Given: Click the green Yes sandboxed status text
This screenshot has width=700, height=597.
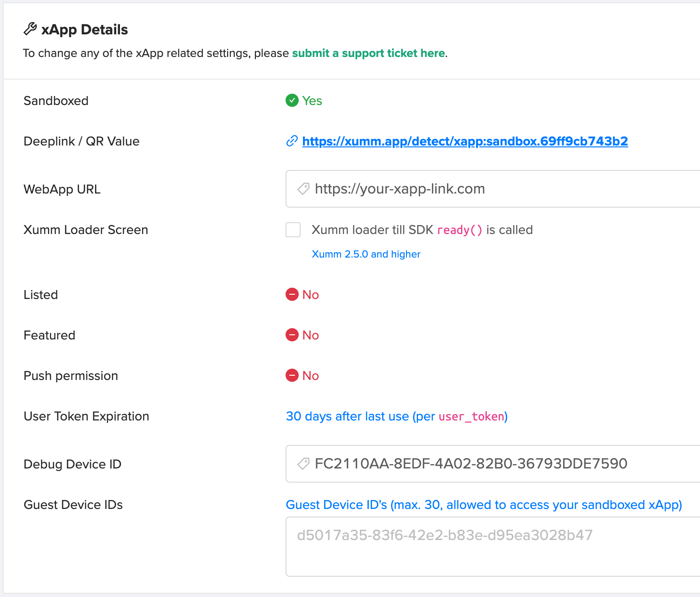Looking at the screenshot, I should (x=312, y=101).
